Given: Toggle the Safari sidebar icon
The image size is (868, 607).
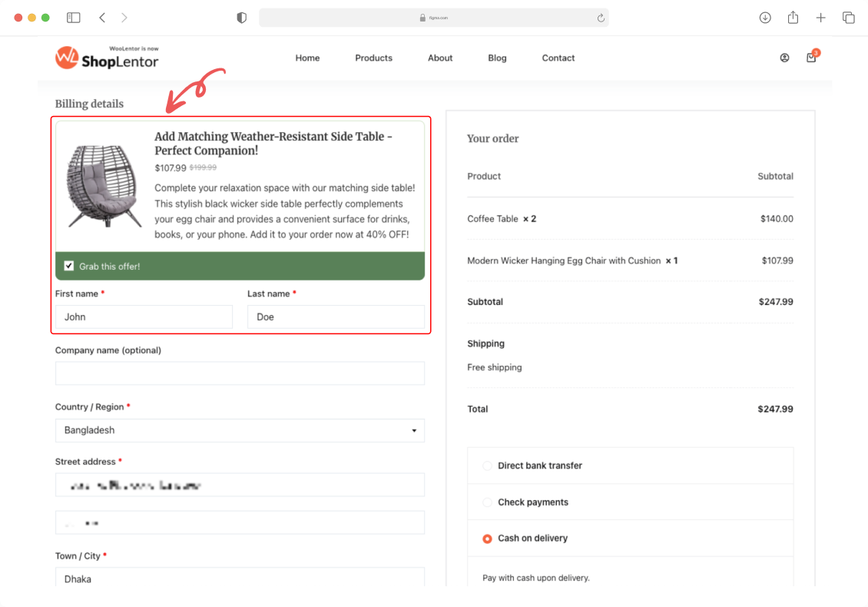Looking at the screenshot, I should 73,18.
